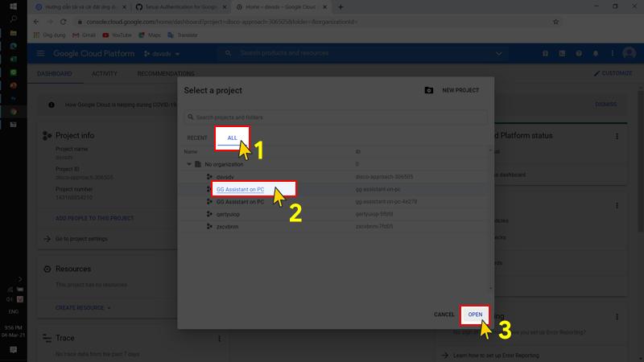This screenshot has width=644, height=362.
Task: Collapse the No organization tree node
Action: click(x=189, y=163)
